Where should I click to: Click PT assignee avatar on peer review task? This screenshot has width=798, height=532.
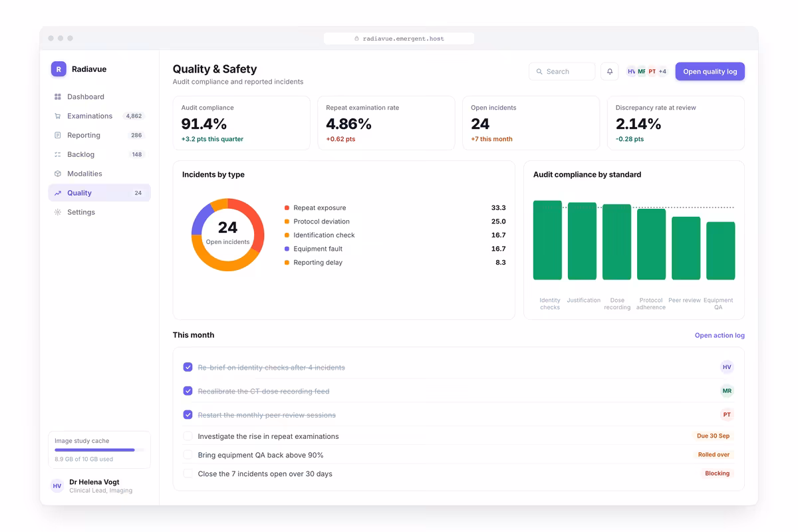click(727, 414)
